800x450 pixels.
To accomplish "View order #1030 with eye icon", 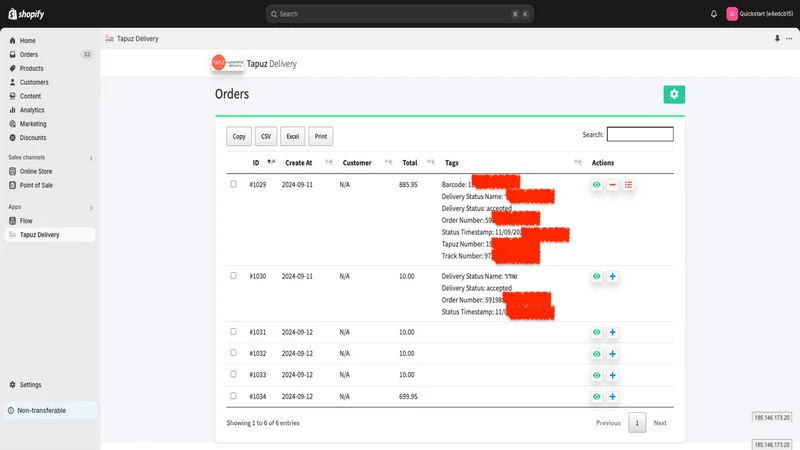I will point(596,277).
